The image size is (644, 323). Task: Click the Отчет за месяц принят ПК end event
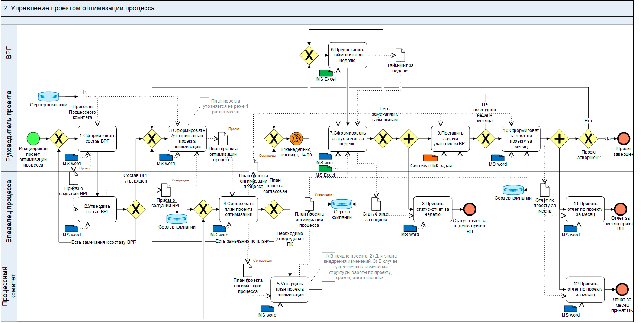click(622, 289)
